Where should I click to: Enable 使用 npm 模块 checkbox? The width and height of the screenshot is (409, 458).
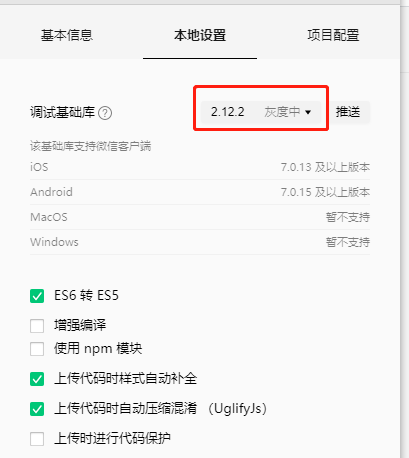click(x=37, y=349)
